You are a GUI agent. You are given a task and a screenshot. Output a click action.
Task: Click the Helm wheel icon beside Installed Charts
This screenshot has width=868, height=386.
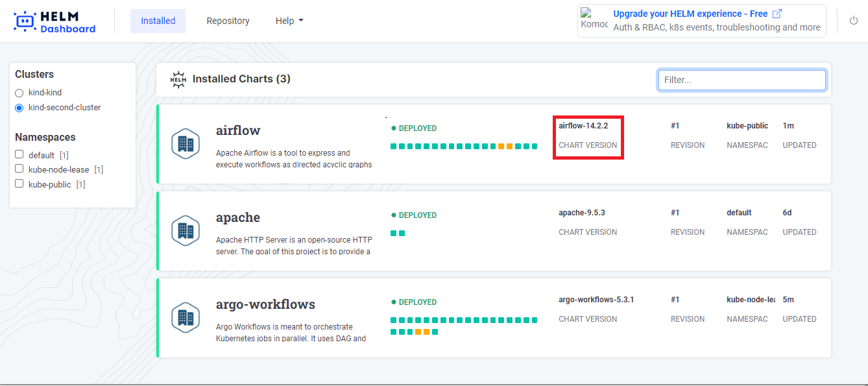[178, 79]
